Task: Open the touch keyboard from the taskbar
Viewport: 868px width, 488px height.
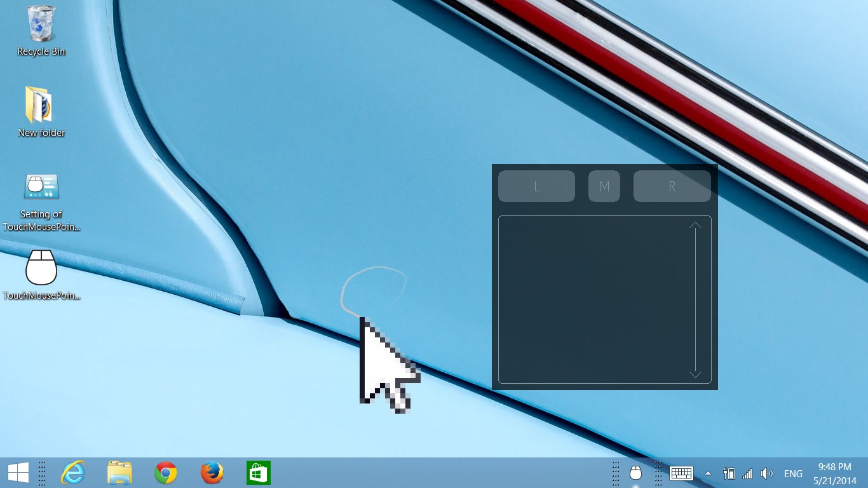Action: point(681,473)
